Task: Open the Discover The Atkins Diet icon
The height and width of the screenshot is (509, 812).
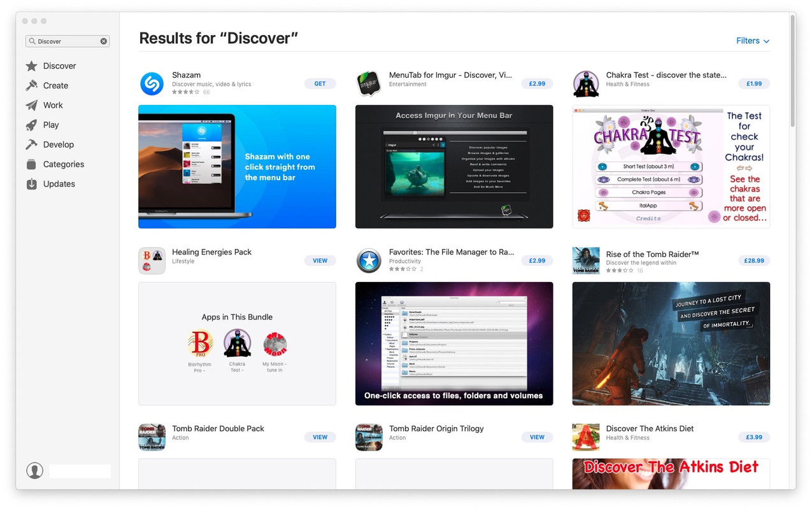Action: coord(586,437)
